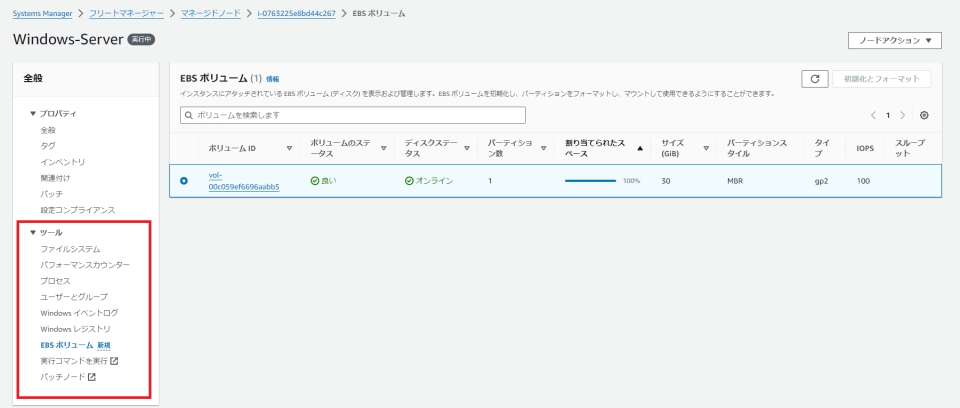Open the Windows イベントログ tool
Image resolution: width=960 pixels, height=408 pixels.
pos(79,313)
